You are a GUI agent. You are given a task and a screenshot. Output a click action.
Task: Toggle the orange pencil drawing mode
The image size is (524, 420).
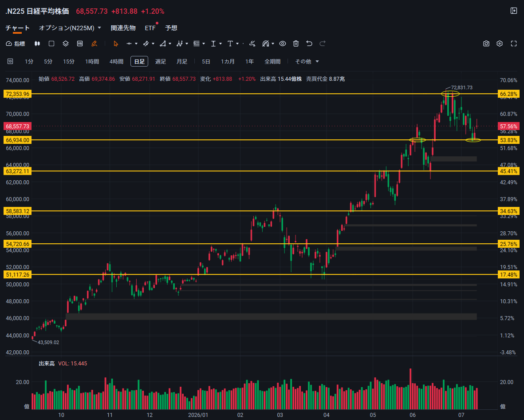point(94,44)
